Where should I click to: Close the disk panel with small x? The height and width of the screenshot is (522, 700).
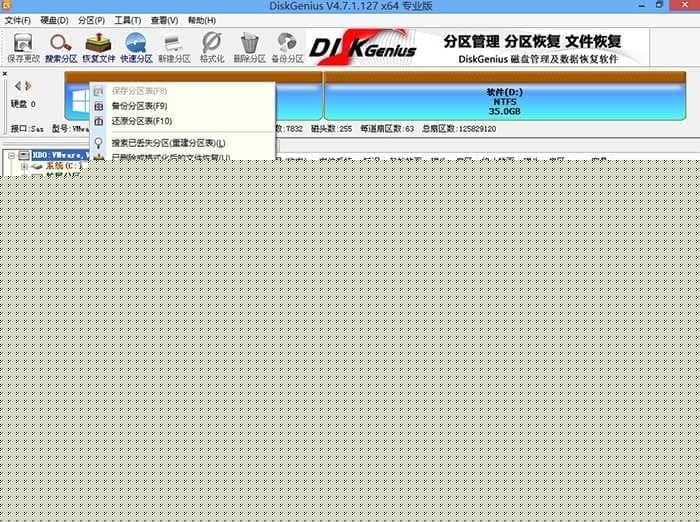(4, 74)
